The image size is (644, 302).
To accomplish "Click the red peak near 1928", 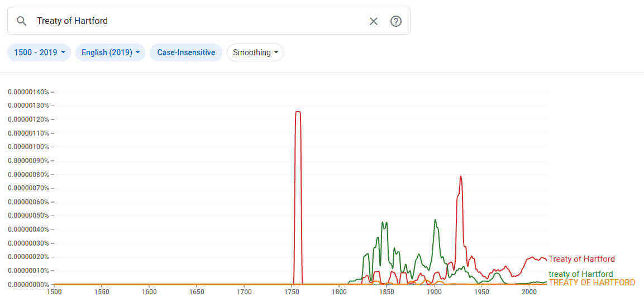I will click(461, 176).
